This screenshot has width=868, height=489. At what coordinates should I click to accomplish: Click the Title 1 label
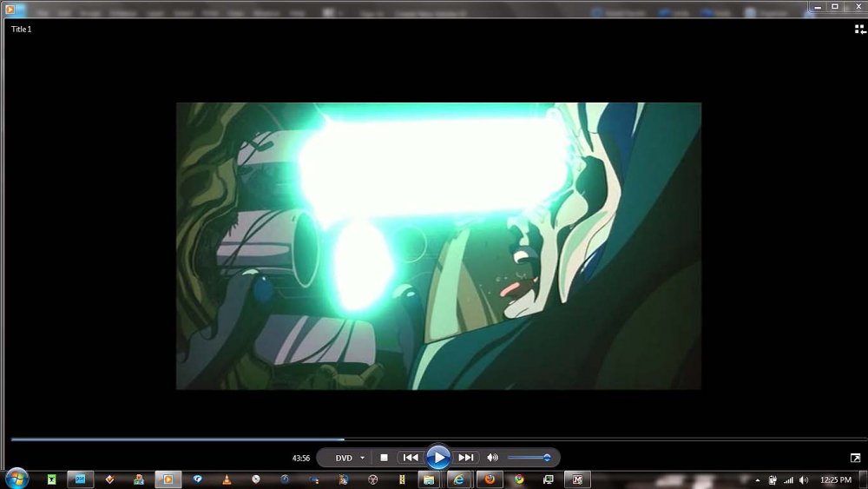click(x=21, y=30)
